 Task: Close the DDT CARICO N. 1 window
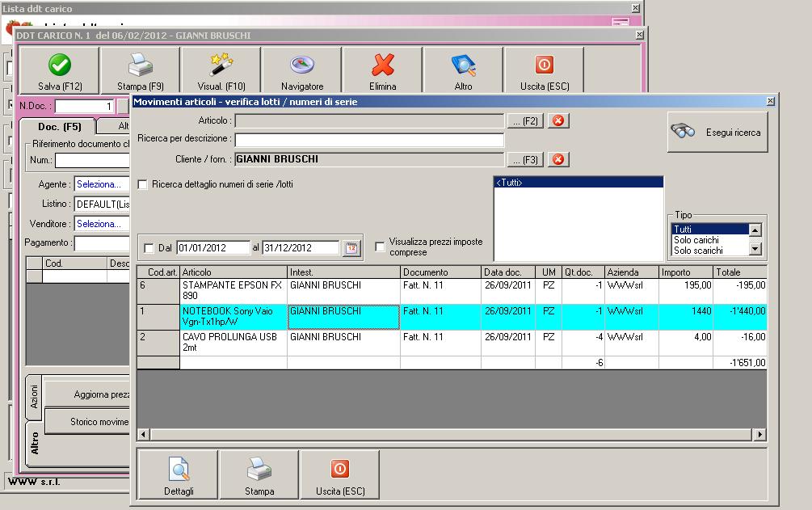click(640, 35)
